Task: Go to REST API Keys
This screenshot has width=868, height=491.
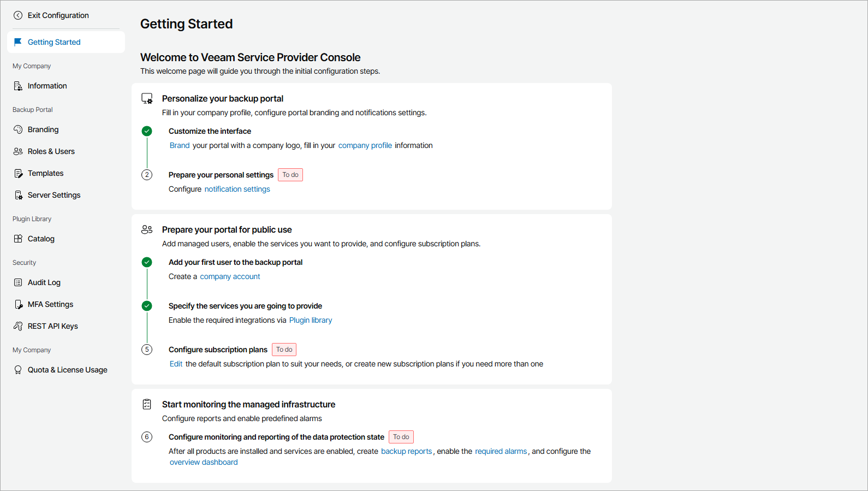Action: [52, 326]
